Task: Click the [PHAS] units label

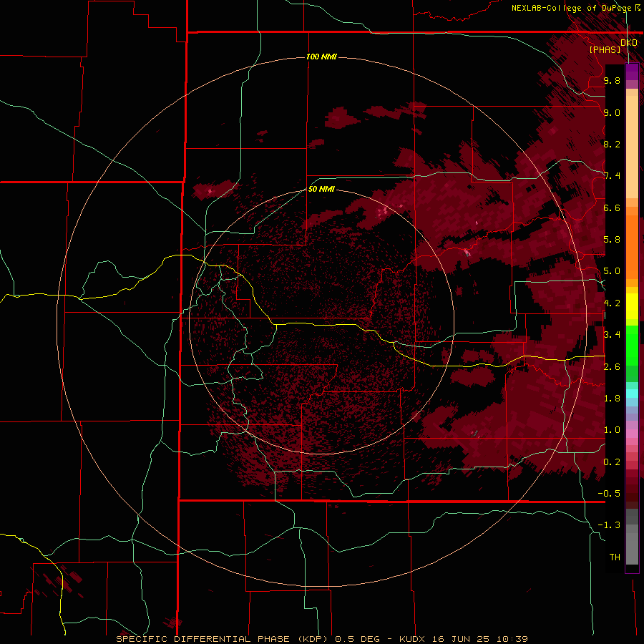Action: tap(605, 49)
